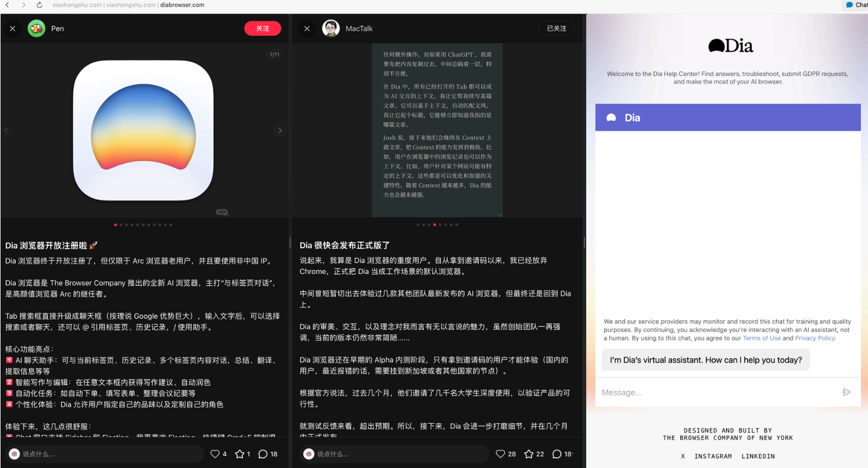
Task: Click the diabrowser.com address bar text
Action: pos(182,5)
